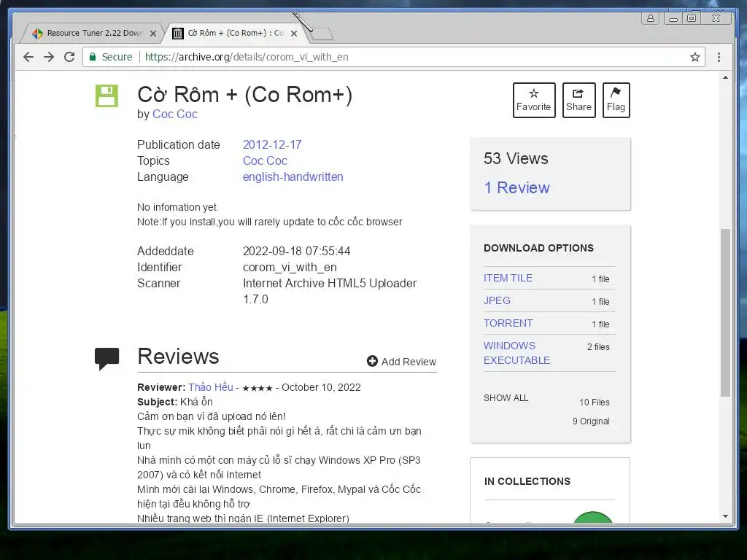The image size is (747, 560).
Task: Close the Resource Tuner 2.22 tab
Action: [153, 34]
